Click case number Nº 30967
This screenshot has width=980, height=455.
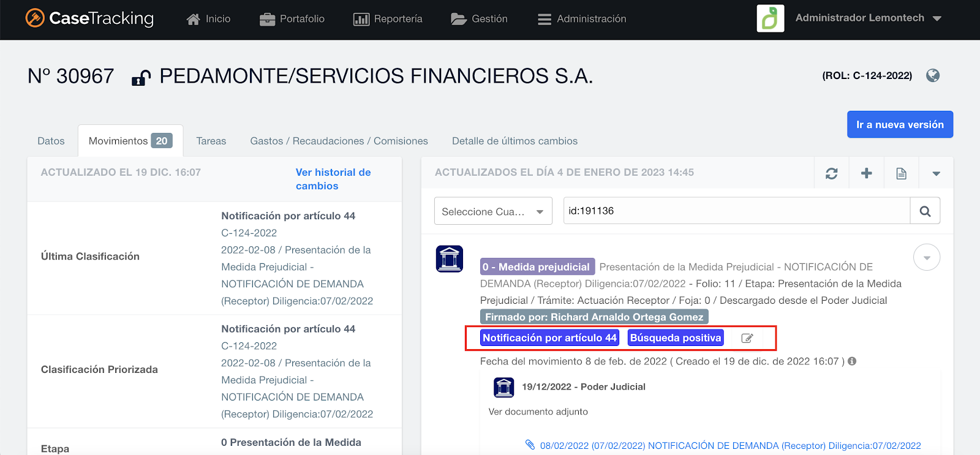[x=71, y=76]
